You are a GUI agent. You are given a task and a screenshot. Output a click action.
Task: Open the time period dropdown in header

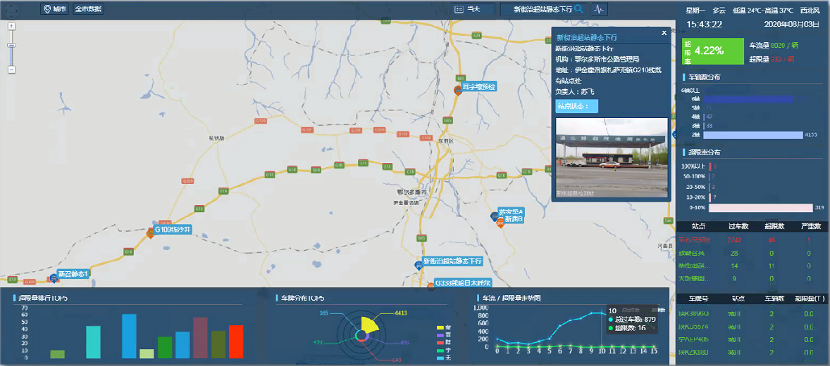[x=473, y=9]
